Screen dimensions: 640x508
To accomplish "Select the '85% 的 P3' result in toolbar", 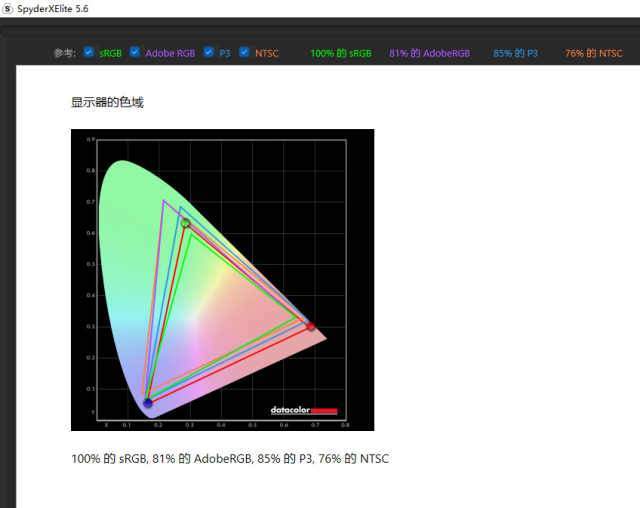I will (x=515, y=53).
